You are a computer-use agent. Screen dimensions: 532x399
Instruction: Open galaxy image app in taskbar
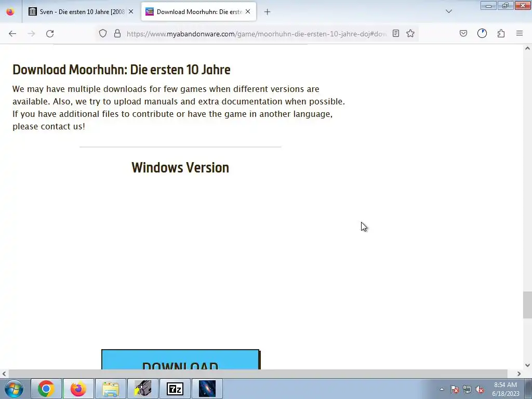207,389
